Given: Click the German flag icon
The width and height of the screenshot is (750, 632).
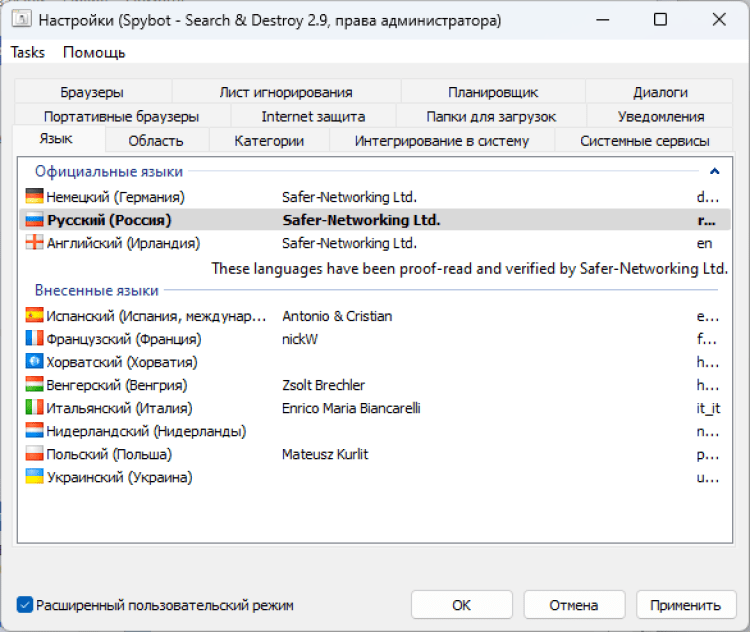Looking at the screenshot, I should tap(34, 197).
